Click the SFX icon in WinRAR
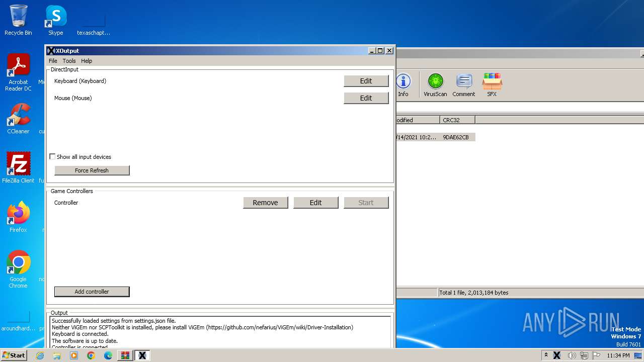Screen dimensions: 644x362 492,85
